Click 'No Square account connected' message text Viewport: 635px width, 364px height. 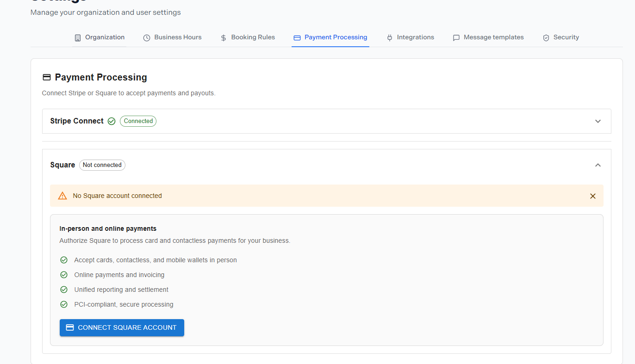118,196
